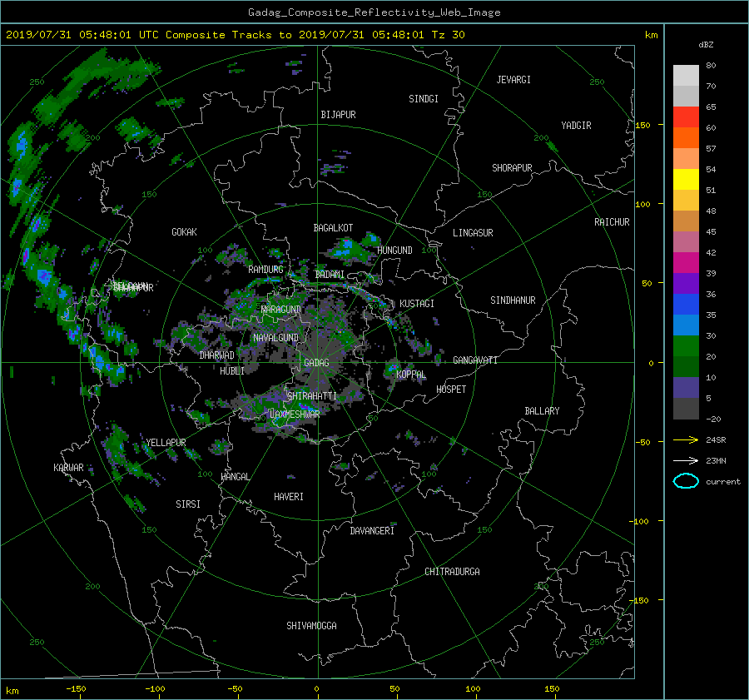Click the HUNGUND city label

(394, 251)
